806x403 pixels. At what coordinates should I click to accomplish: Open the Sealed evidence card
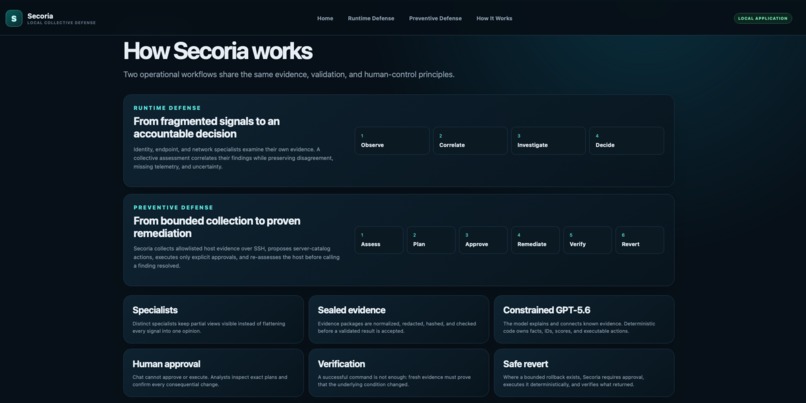point(398,319)
